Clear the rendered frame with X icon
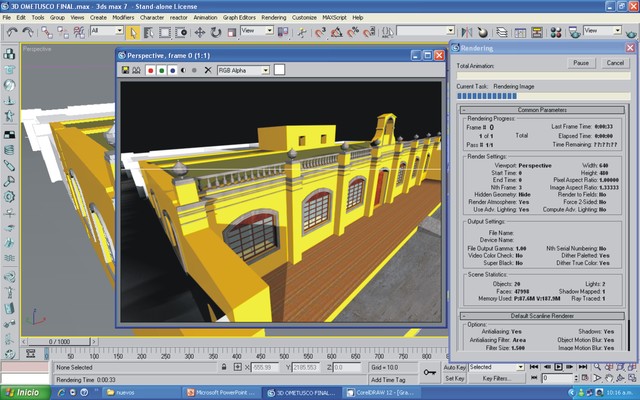640x400 pixels. point(208,70)
